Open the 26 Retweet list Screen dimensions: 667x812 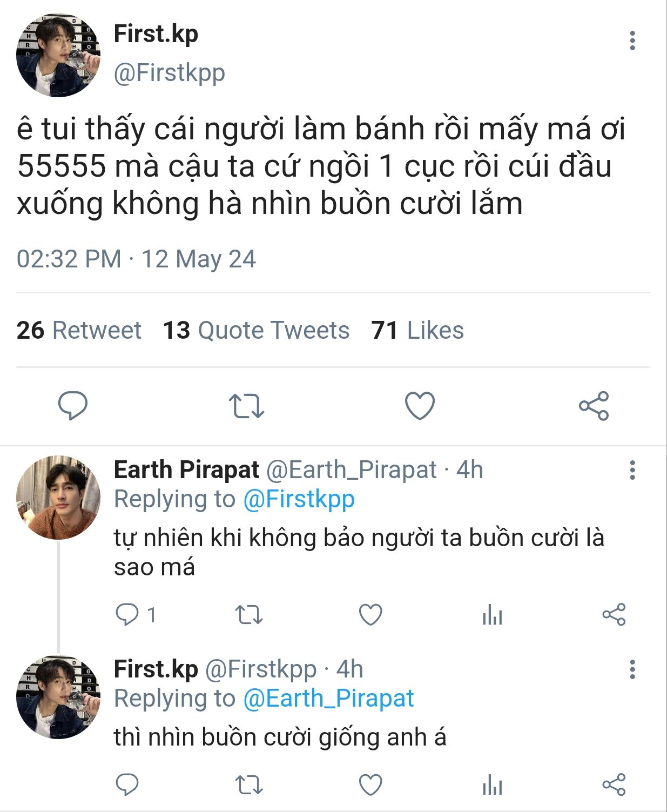[79, 330]
